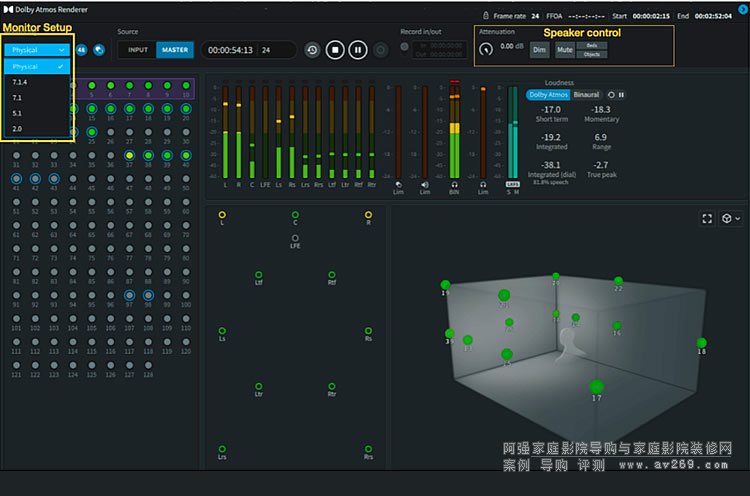The image size is (750, 496).
Task: Choose 7.1.4 from monitor list
Action: tap(20, 82)
